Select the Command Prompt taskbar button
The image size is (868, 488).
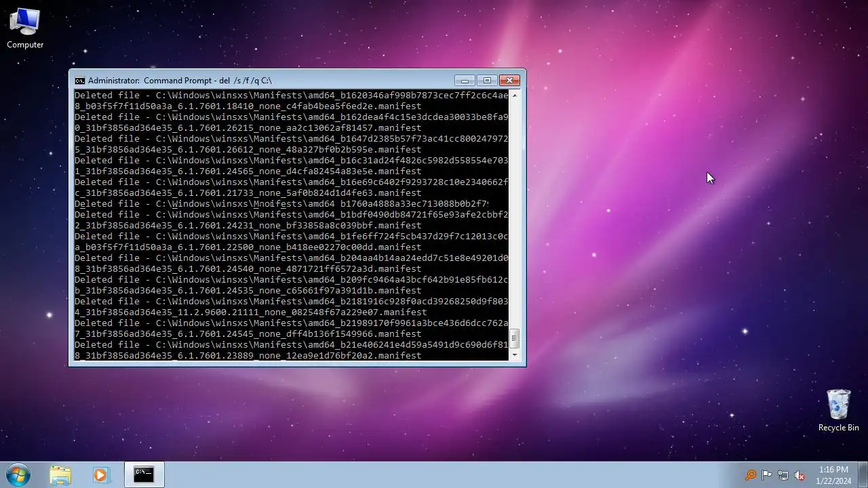pos(144,474)
